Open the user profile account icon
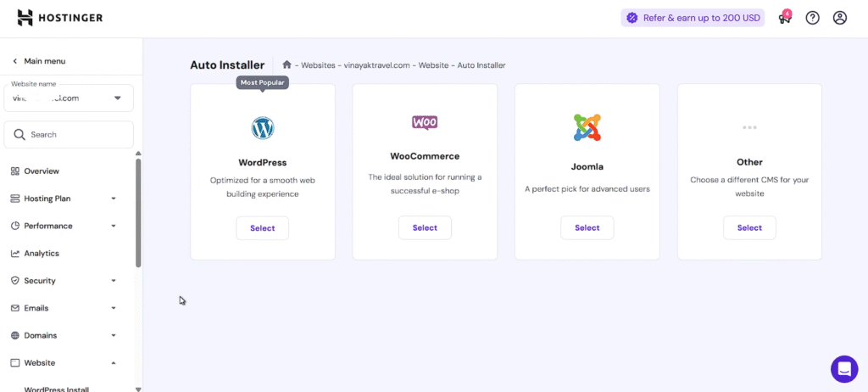This screenshot has width=868, height=392. point(839,18)
